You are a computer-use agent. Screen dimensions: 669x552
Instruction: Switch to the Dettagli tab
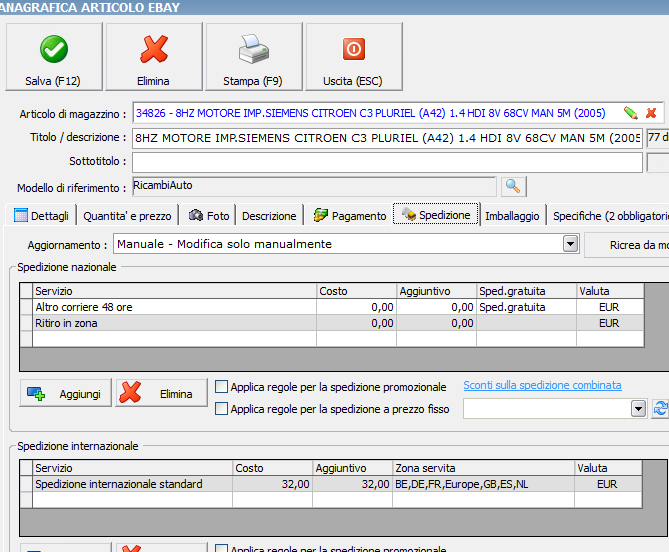tap(41, 216)
